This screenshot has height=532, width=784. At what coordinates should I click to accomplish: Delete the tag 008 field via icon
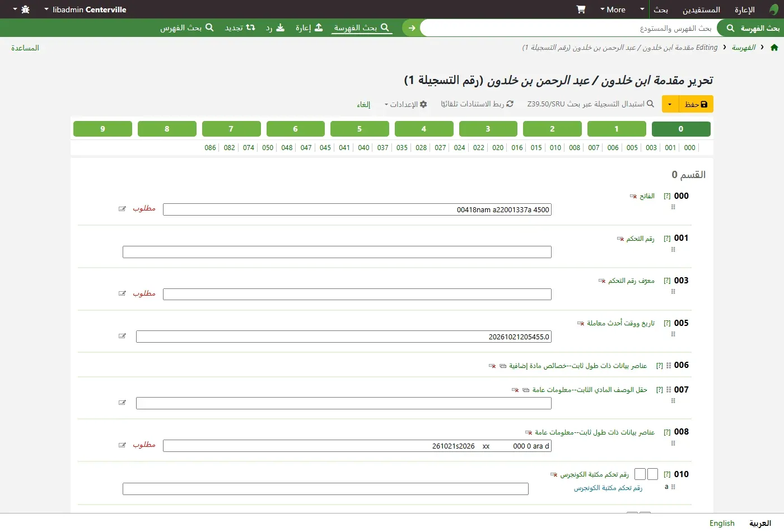(x=529, y=432)
